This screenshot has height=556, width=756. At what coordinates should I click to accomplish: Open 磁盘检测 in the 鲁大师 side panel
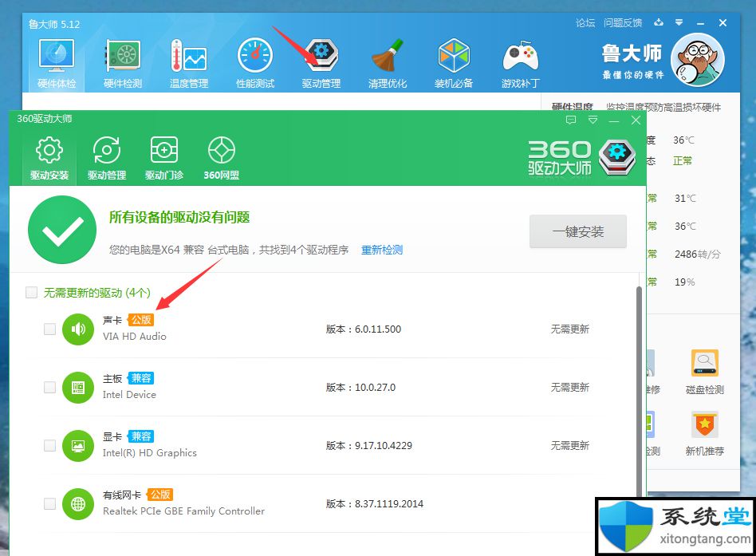pyautogui.click(x=704, y=373)
